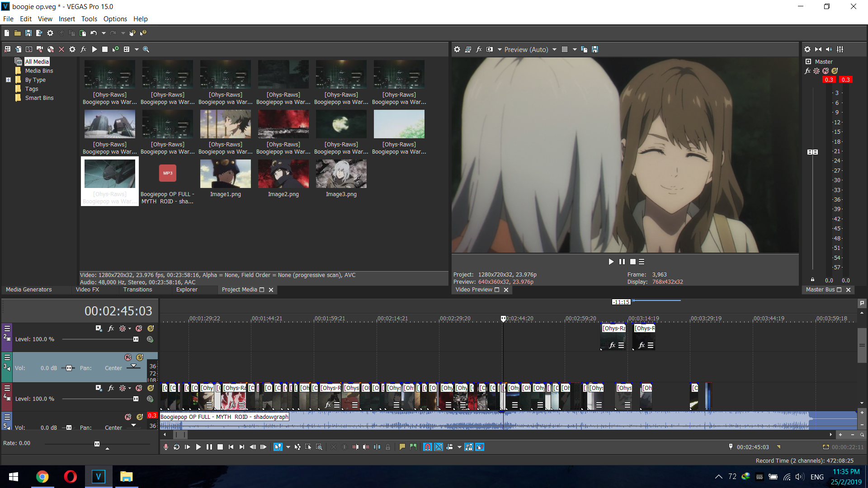Select the Envelope Edit tool
868x488 pixels.
(x=297, y=447)
